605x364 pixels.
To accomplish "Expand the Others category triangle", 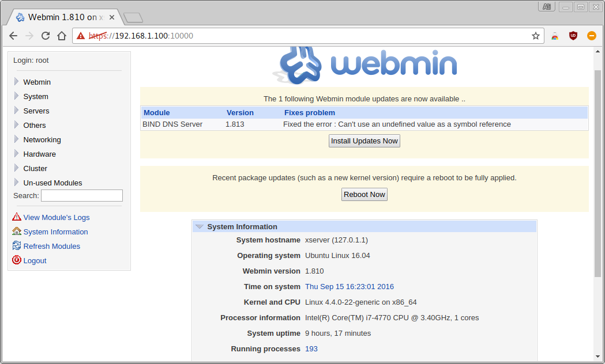I will coord(16,124).
